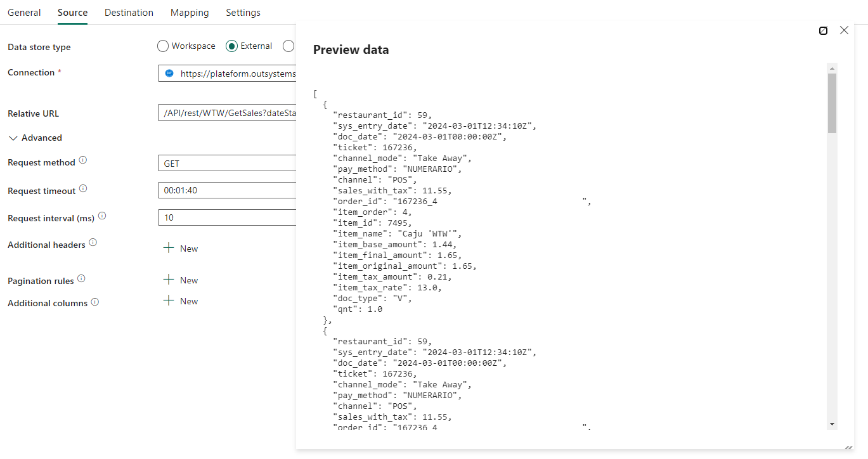The width and height of the screenshot is (868, 459).
Task: Go to the Settings tab
Action: [243, 13]
